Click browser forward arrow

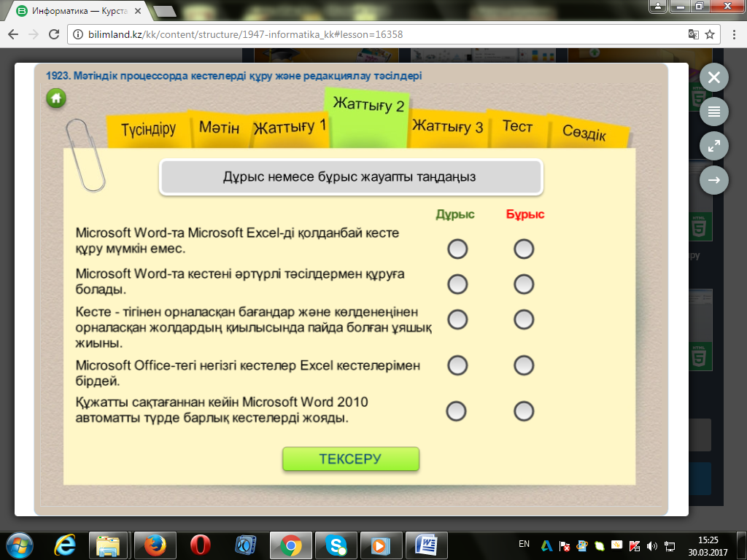coord(34,34)
